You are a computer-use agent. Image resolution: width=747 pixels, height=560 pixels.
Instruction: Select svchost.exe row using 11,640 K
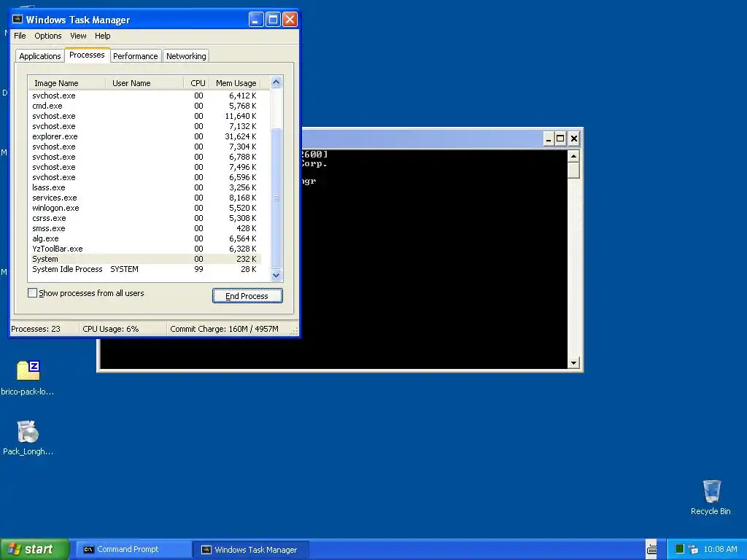[145, 116]
